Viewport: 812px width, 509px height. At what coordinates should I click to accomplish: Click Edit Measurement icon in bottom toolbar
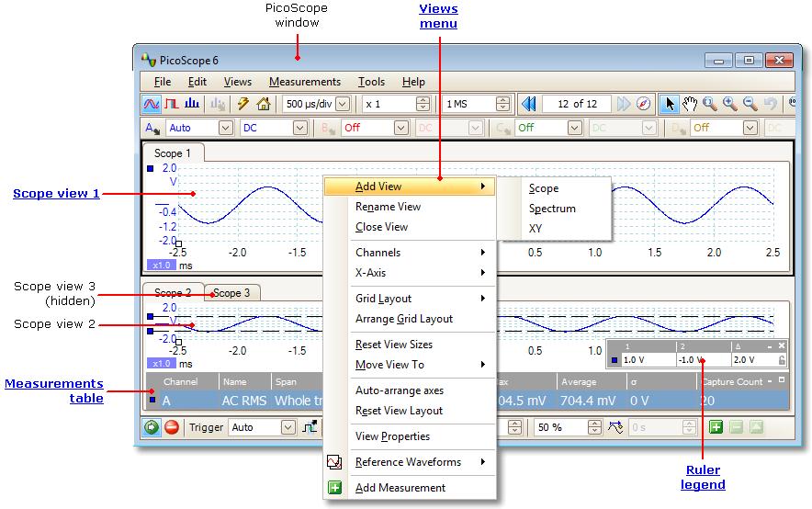pyautogui.click(x=756, y=427)
